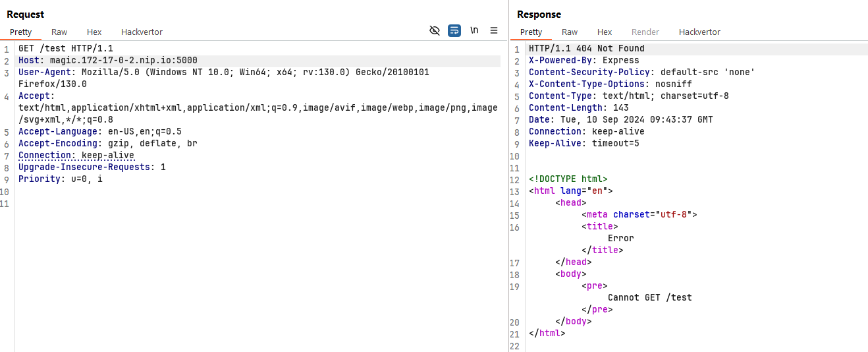
Task: Click the <!DOCTYPE html> line in response
Action: coord(568,179)
